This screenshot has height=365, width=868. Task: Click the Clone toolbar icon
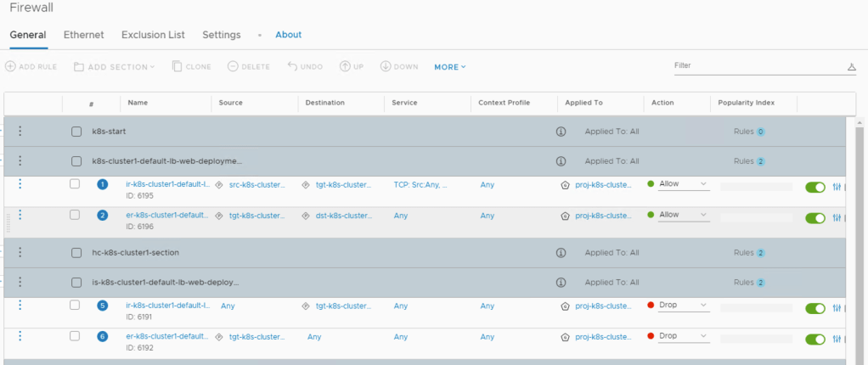click(178, 66)
